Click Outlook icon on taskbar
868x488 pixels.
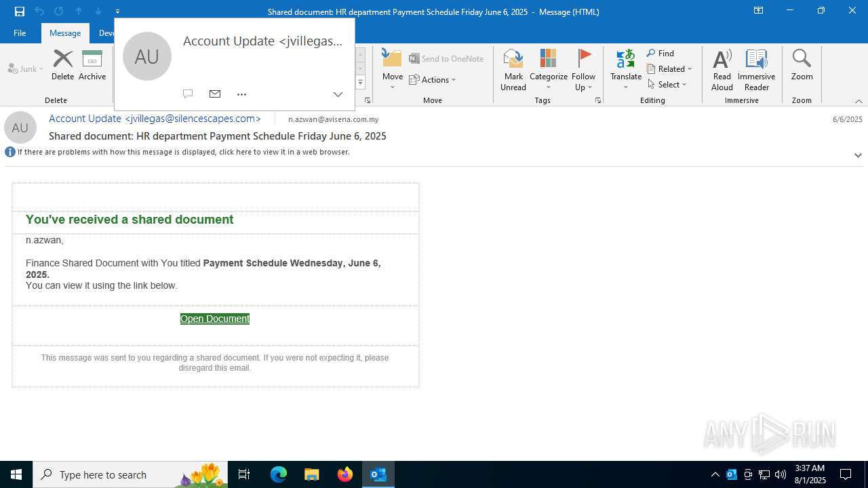click(x=378, y=474)
